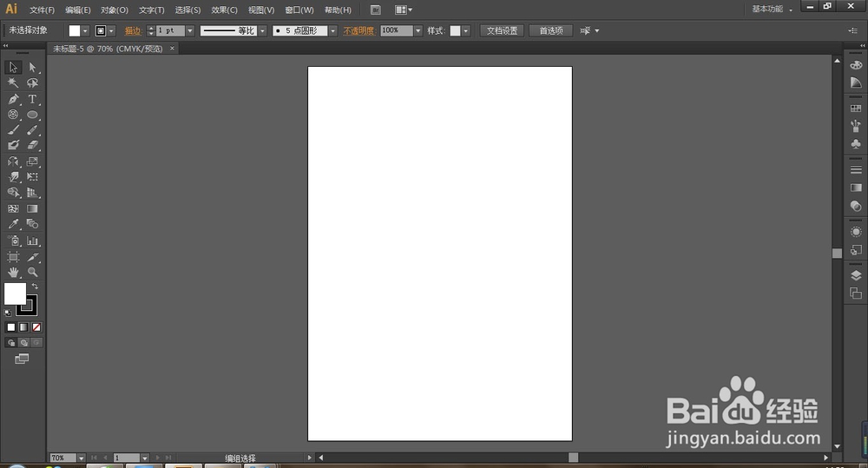Select the Symbol Sprayer tool
Screen dimensions: 868x468
pos(13,241)
